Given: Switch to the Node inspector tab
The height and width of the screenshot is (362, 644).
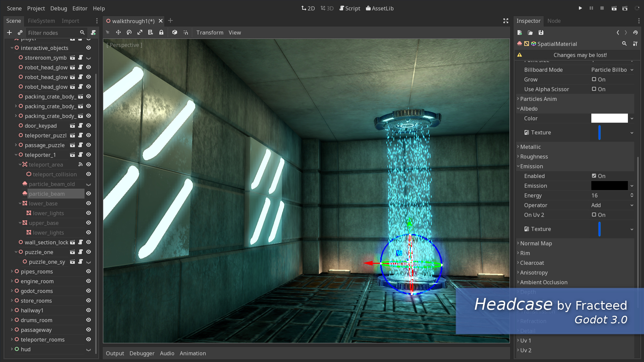Looking at the screenshot, I should coord(554,20).
